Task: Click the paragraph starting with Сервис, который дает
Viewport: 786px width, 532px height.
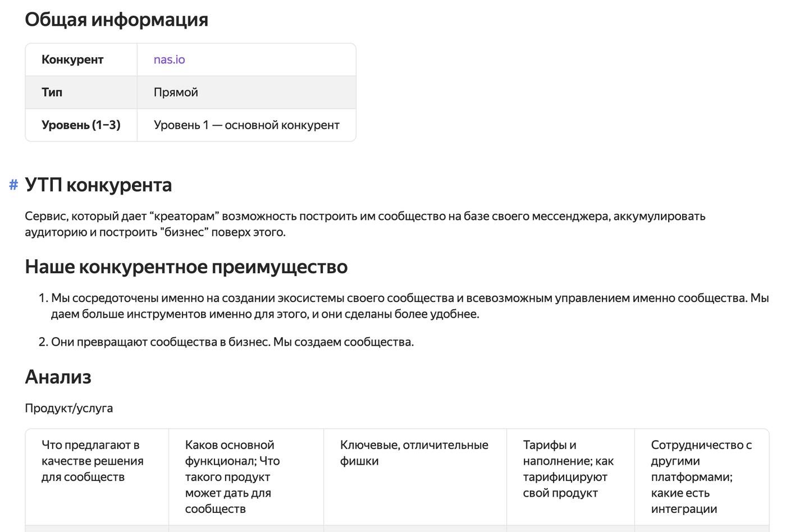Action: tap(365, 224)
